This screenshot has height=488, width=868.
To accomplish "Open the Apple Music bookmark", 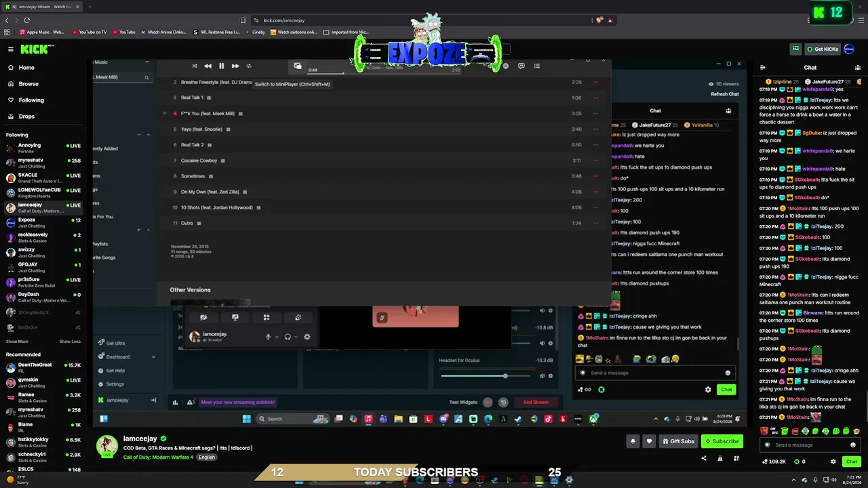I will click(x=42, y=32).
